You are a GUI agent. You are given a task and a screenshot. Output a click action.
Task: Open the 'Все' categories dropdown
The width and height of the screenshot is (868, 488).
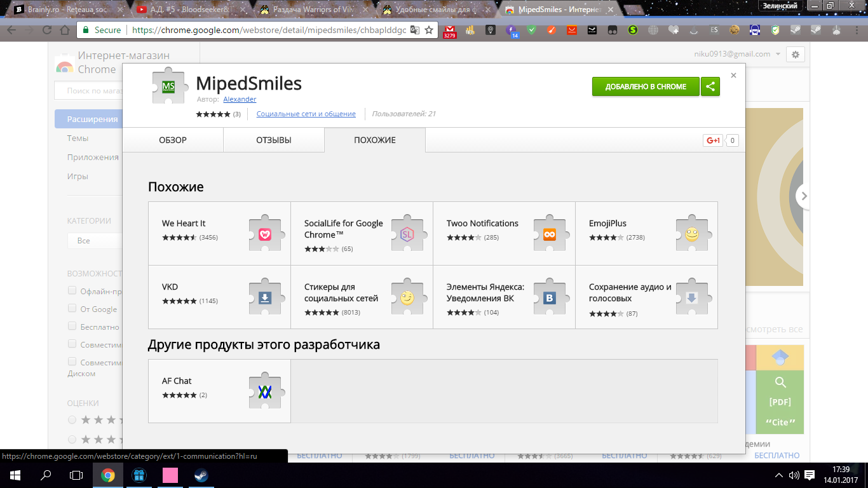coord(95,241)
